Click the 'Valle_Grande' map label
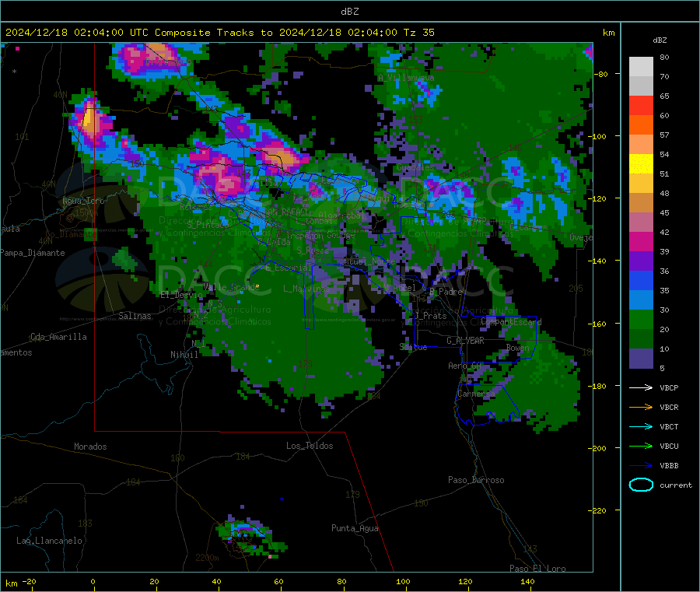This screenshot has height=592, width=700. pyautogui.click(x=231, y=286)
